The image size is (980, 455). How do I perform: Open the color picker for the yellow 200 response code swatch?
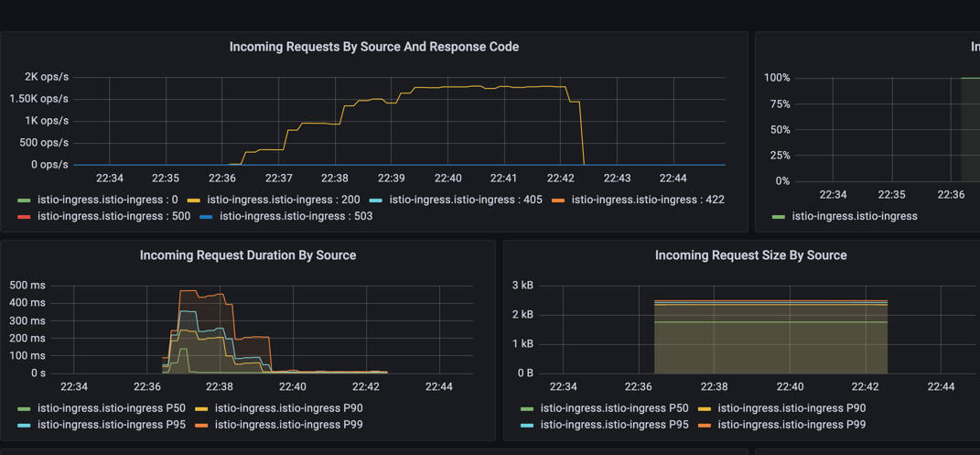194,200
